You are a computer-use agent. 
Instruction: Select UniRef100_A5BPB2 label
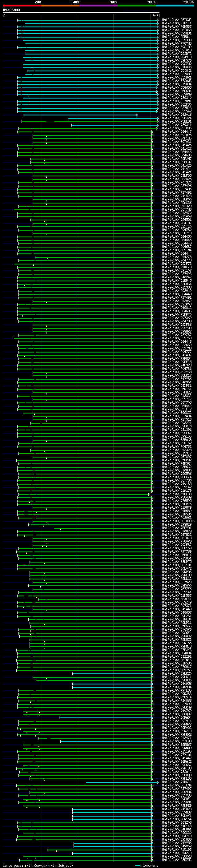pyautogui.click(x=177, y=460)
